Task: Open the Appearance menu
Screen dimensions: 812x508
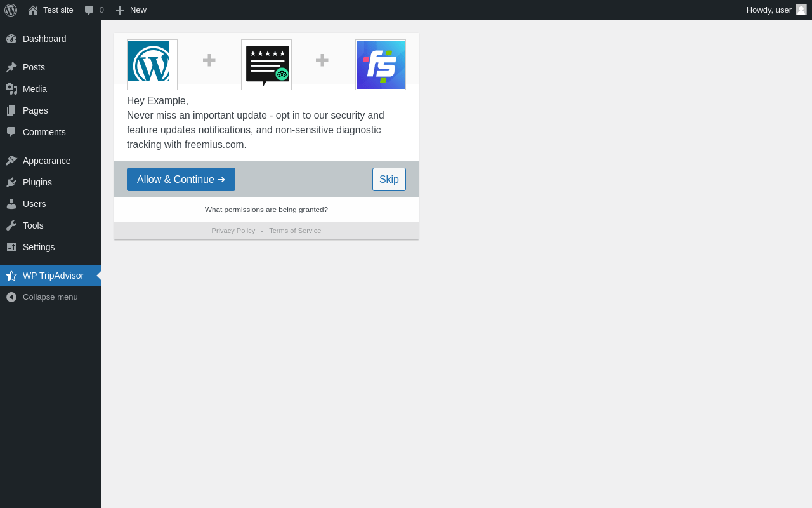Action: click(51, 161)
